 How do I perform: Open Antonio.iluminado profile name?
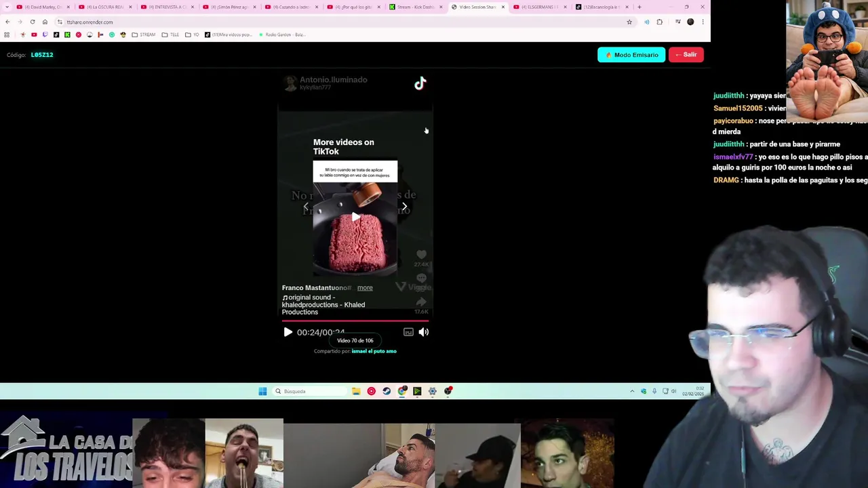[333, 79]
